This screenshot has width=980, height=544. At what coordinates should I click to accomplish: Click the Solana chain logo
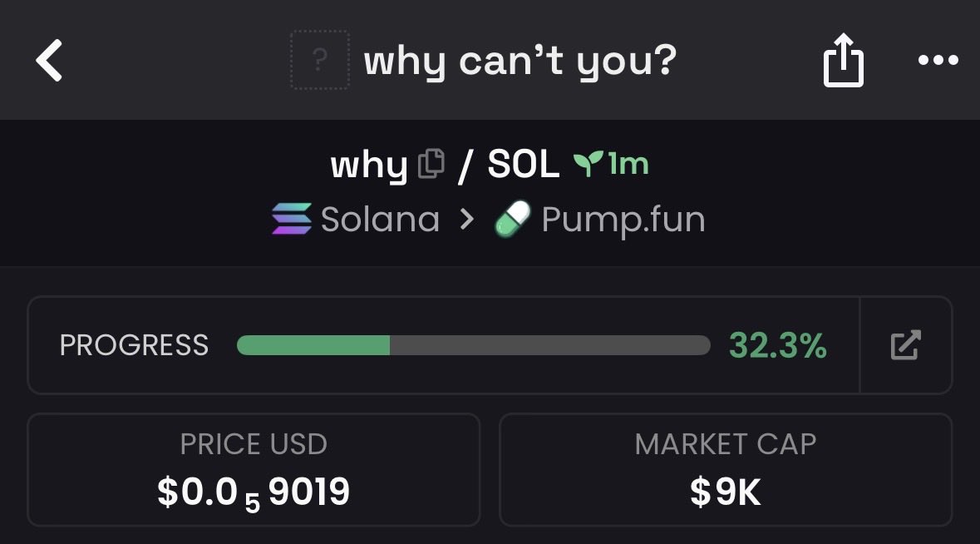tap(292, 220)
